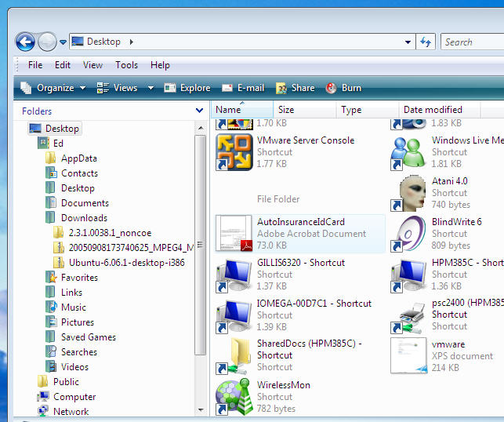The height and width of the screenshot is (422, 504).
Task: Select the 20050908173740625_MPEG4 zip folder
Action: 123,247
